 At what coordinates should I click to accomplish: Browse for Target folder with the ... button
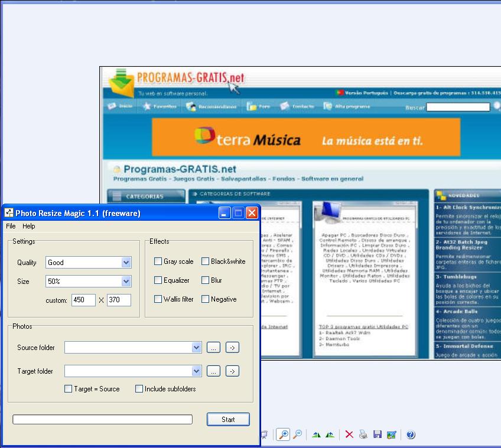213,371
